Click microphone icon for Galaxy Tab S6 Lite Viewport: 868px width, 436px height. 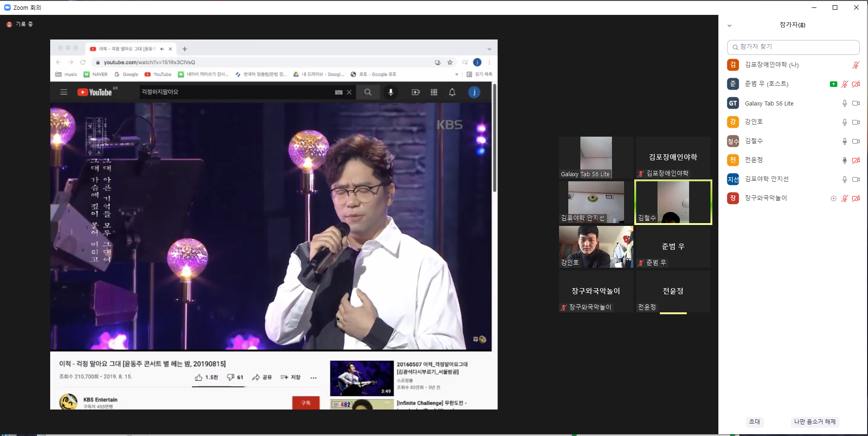pos(845,103)
